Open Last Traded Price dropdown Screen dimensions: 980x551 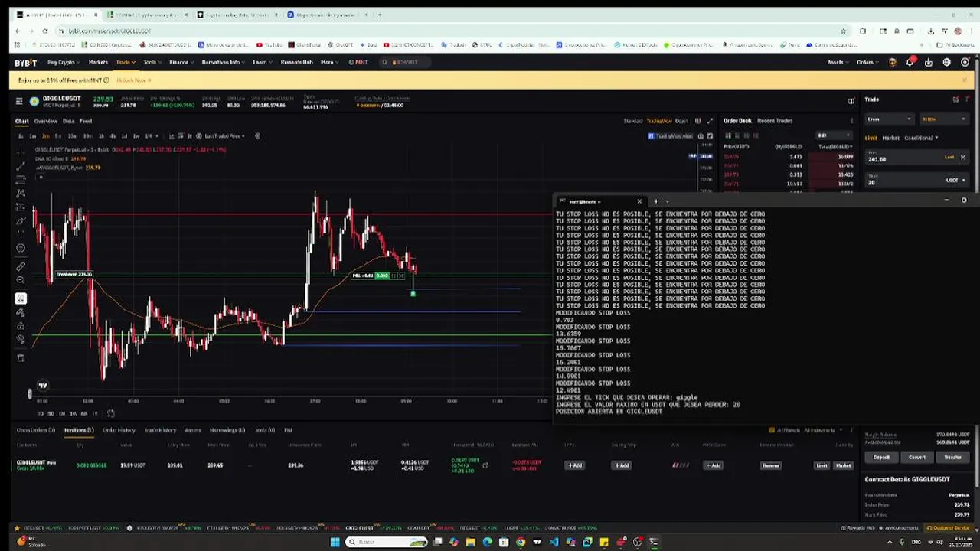pos(225,136)
